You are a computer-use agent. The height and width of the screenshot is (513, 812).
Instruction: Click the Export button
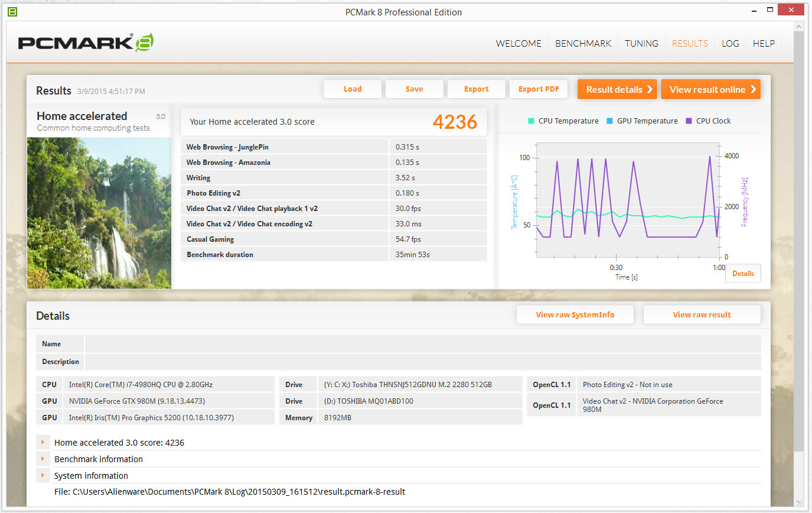point(477,89)
